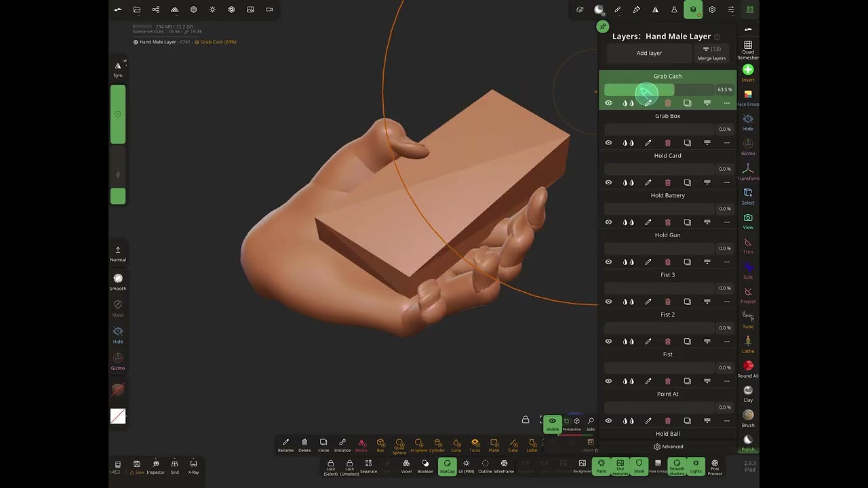The image size is (868, 488).
Task: Click the Voxel remesh button
Action: pos(406,466)
